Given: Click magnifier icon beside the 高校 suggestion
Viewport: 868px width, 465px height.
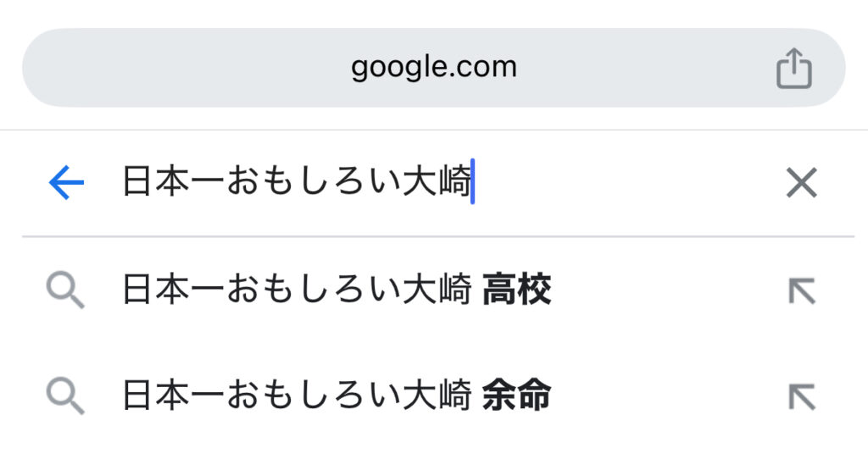Looking at the screenshot, I should [65, 289].
